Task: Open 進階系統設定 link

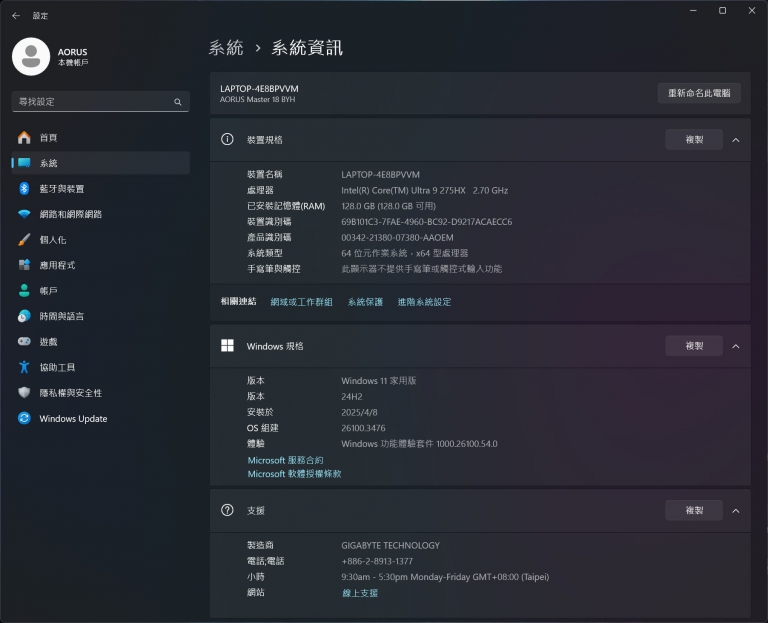Action: [424, 302]
